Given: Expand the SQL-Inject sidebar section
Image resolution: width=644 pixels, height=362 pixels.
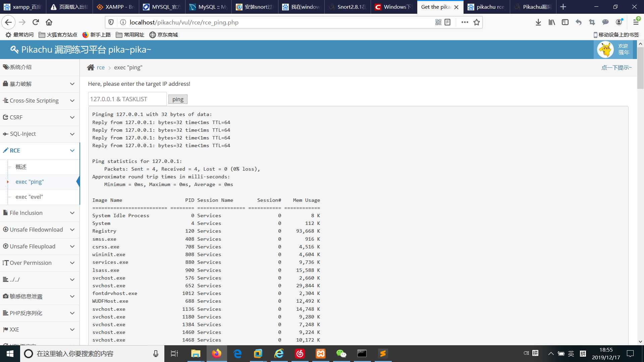Looking at the screenshot, I should pyautogui.click(x=40, y=134).
